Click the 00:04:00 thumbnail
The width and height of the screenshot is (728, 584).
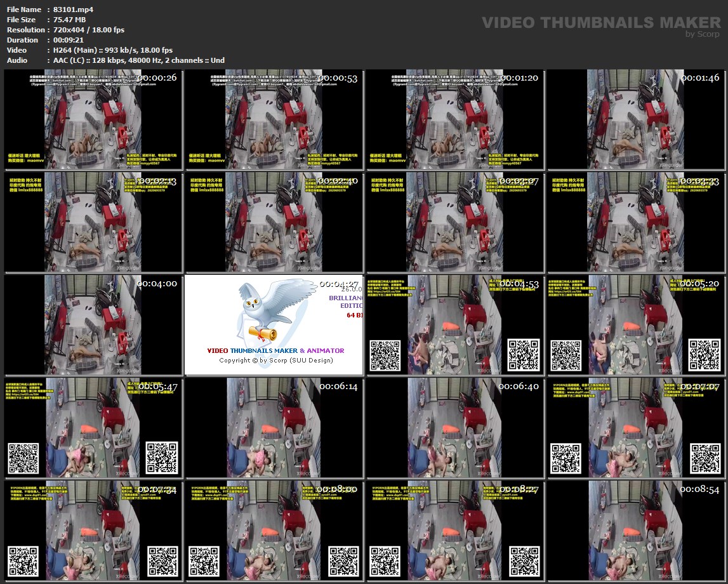pyautogui.click(x=93, y=325)
